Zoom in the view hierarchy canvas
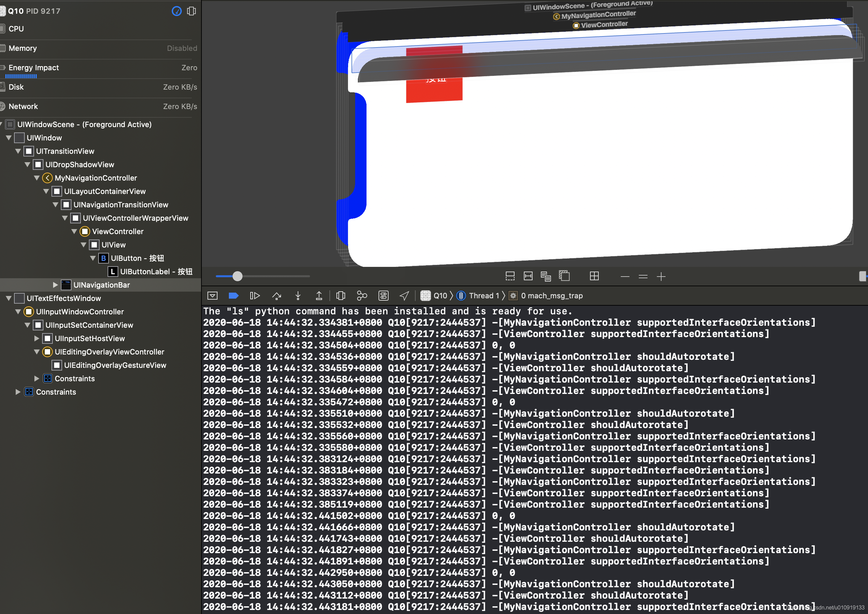The height and width of the screenshot is (614, 868). click(661, 277)
